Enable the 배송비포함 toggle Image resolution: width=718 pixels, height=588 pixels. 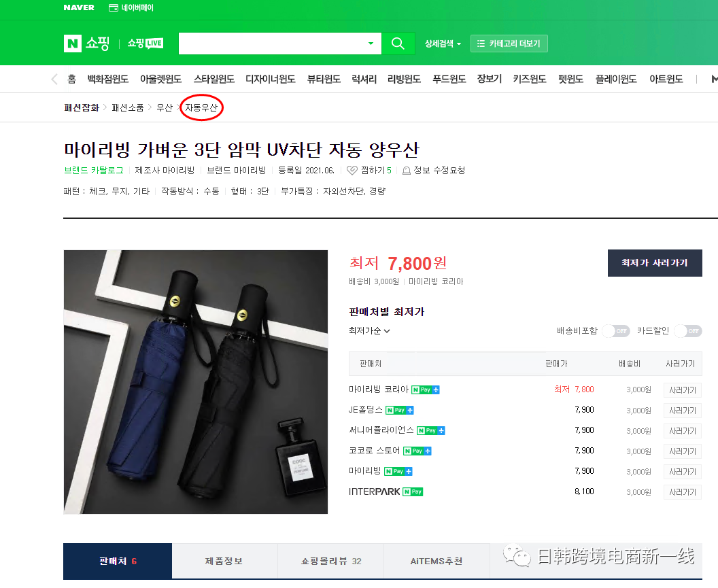615,330
